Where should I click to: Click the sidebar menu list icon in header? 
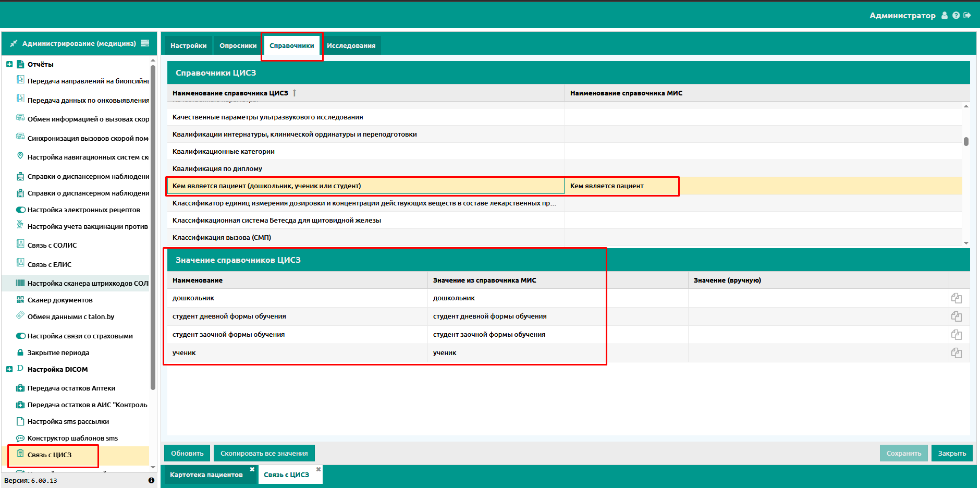pyautogui.click(x=145, y=43)
